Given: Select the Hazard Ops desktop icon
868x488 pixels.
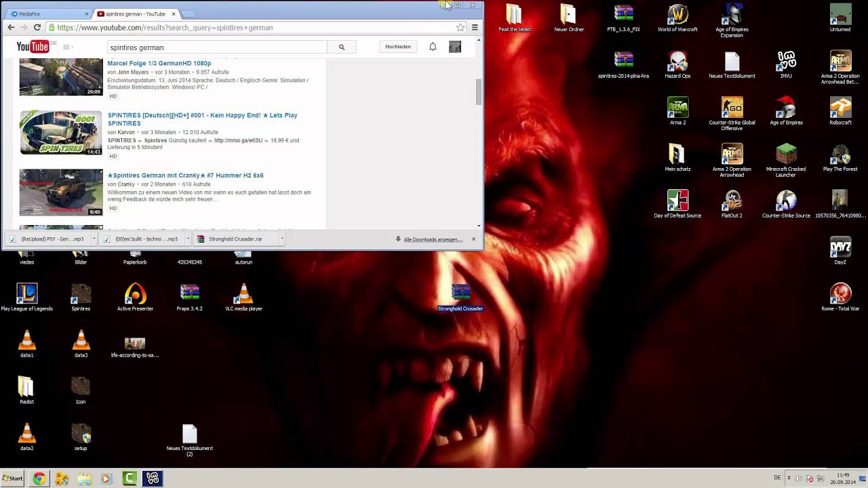Looking at the screenshot, I should 677,65.
